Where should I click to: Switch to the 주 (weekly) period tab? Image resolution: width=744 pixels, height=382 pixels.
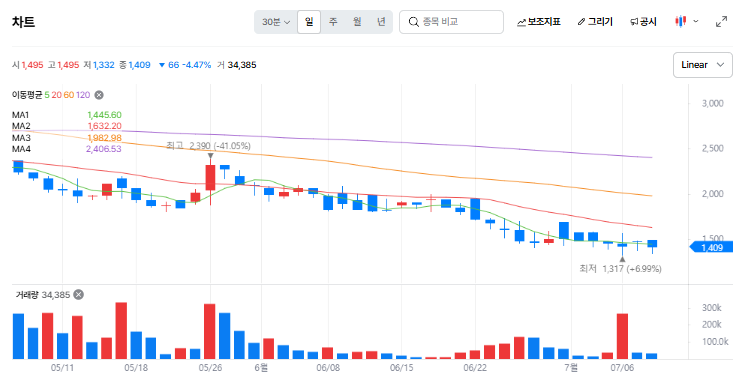click(x=333, y=22)
